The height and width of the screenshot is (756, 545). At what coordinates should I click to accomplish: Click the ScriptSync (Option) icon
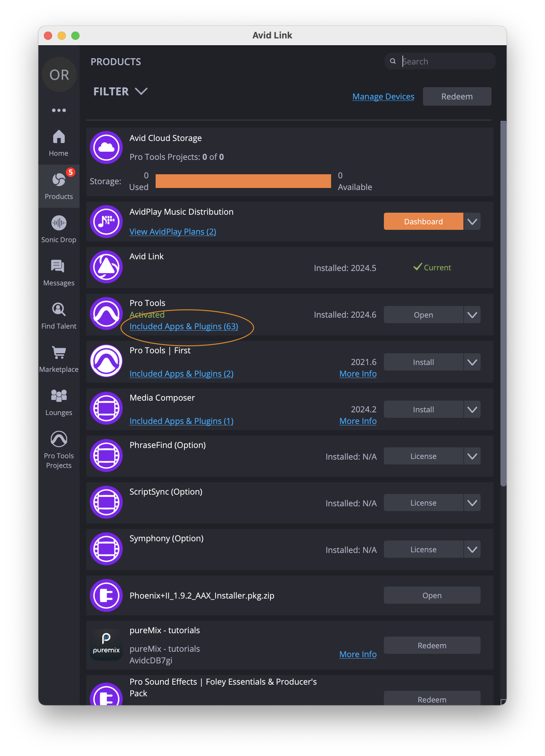point(106,502)
